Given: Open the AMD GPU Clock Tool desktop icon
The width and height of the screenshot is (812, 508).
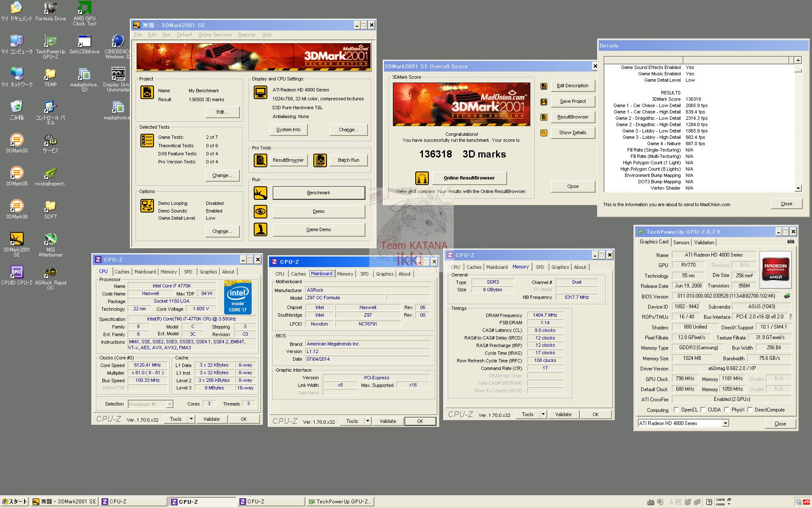Looking at the screenshot, I should pyautogui.click(x=85, y=14).
